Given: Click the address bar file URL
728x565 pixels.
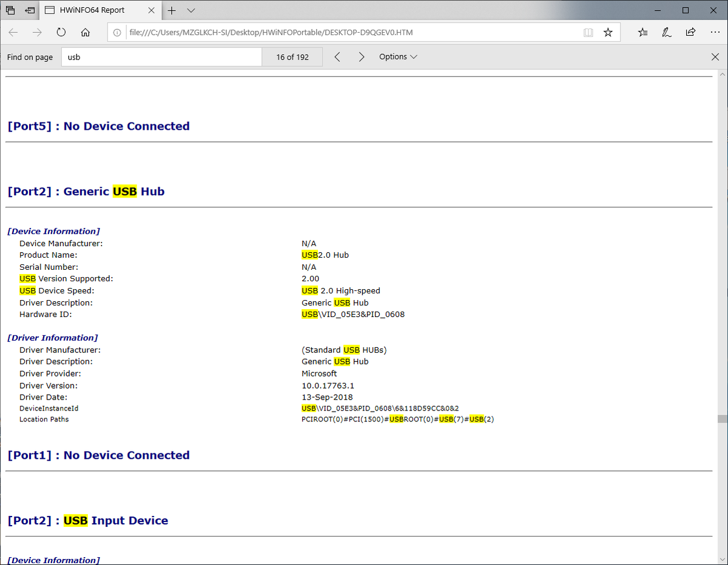Looking at the screenshot, I should (x=271, y=33).
